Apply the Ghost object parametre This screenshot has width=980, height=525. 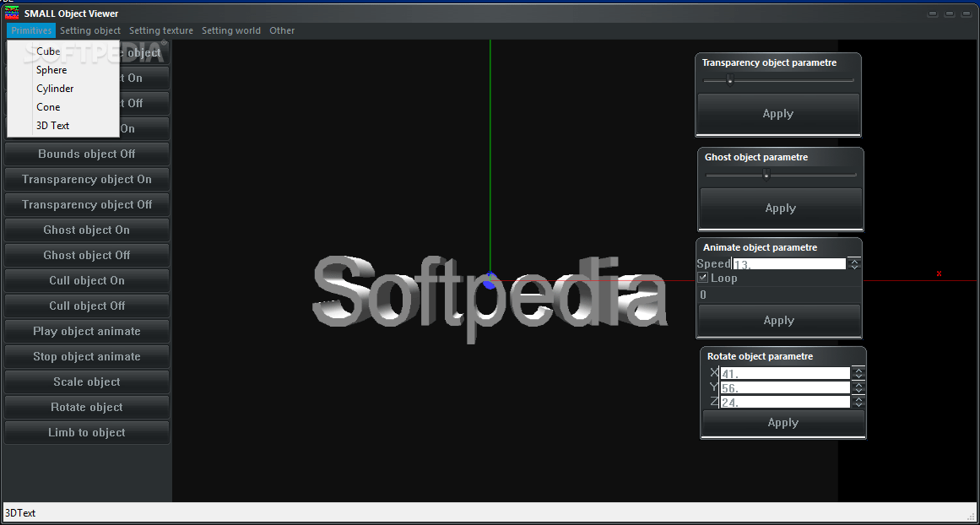(781, 208)
